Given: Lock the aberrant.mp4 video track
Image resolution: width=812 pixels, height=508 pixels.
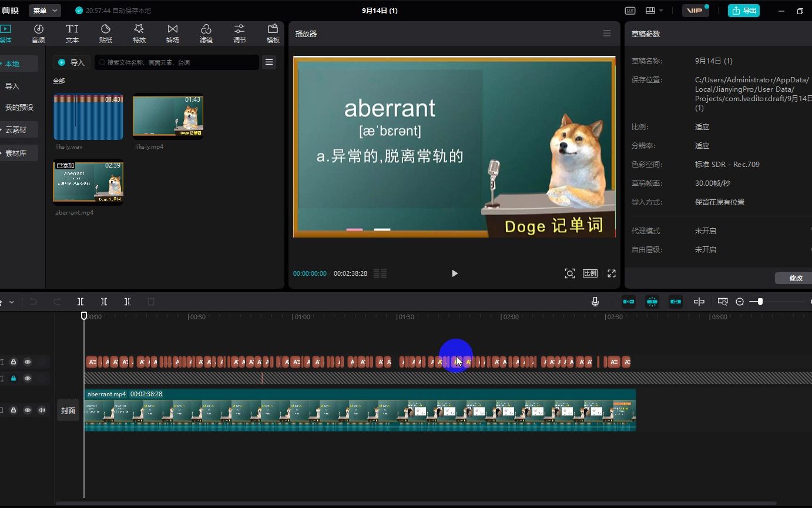Looking at the screenshot, I should [x=14, y=410].
